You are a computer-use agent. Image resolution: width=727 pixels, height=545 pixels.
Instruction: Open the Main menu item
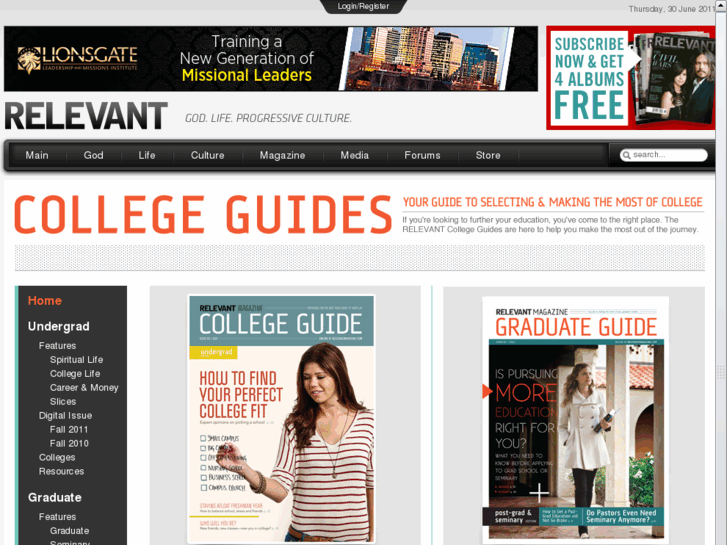(x=37, y=155)
